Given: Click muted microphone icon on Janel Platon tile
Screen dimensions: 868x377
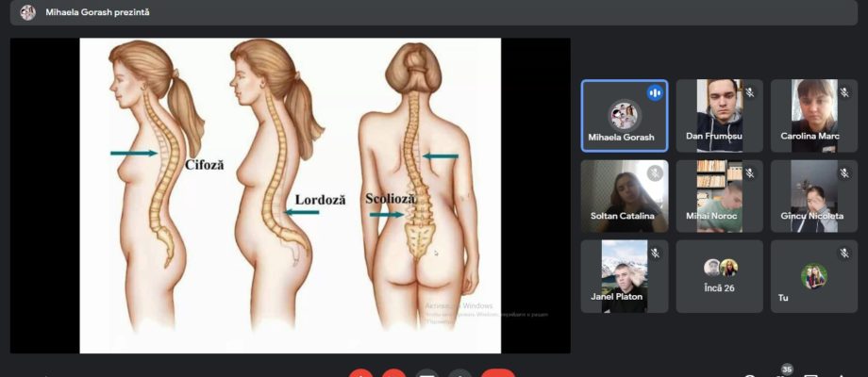Looking at the screenshot, I should pyautogui.click(x=655, y=254).
